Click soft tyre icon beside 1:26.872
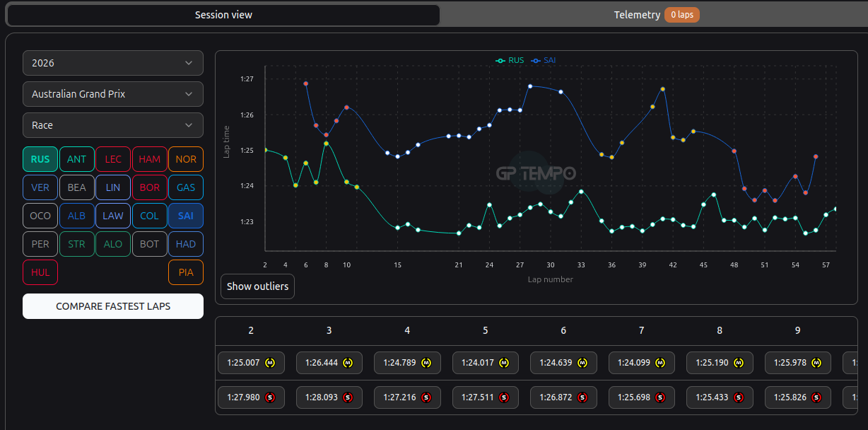The image size is (868, 430). pyautogui.click(x=582, y=397)
